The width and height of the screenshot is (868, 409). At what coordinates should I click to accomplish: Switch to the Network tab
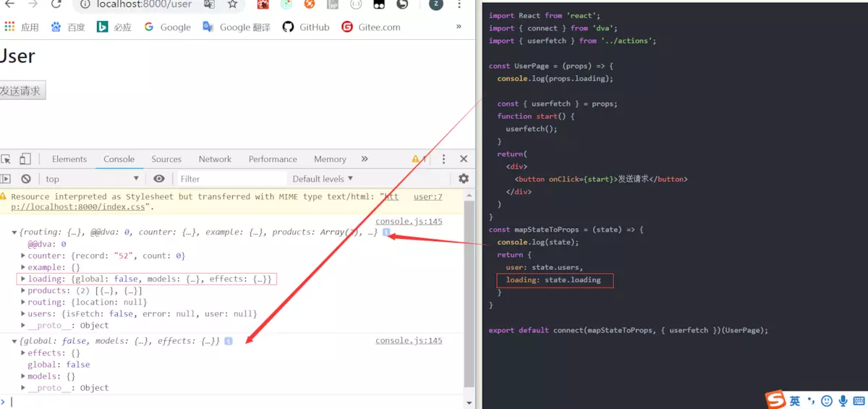pyautogui.click(x=215, y=159)
